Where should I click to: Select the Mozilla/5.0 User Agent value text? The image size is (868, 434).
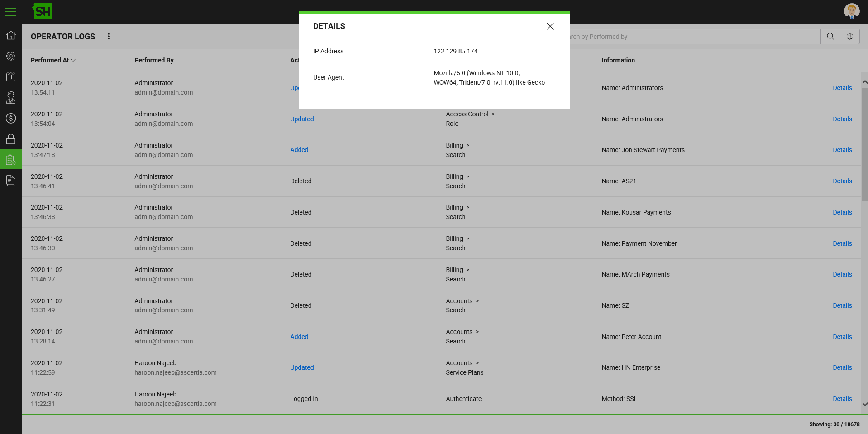click(489, 77)
